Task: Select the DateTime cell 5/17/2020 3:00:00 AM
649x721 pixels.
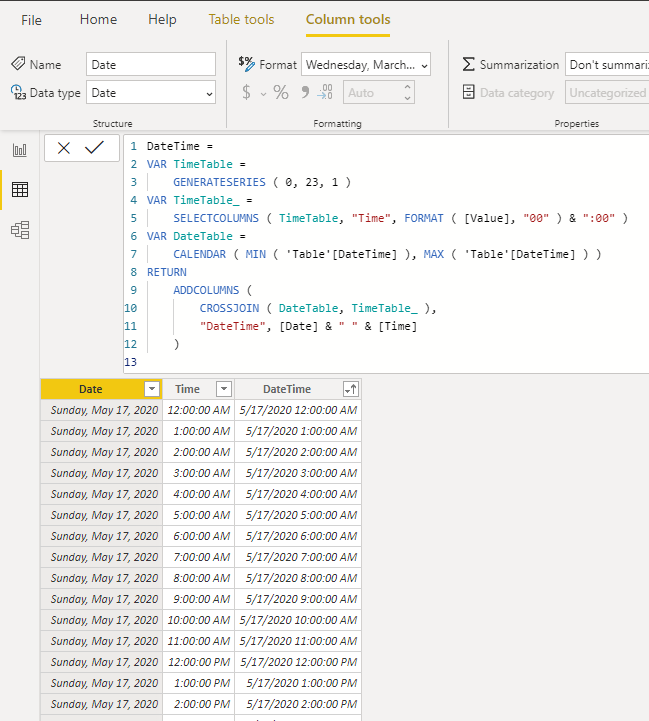Action: [298, 473]
